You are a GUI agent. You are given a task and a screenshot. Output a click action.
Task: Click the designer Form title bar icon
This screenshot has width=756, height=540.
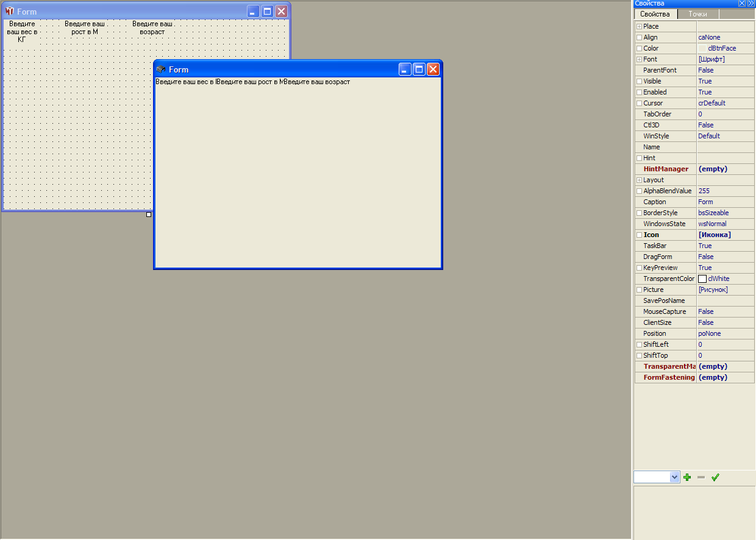coord(9,12)
